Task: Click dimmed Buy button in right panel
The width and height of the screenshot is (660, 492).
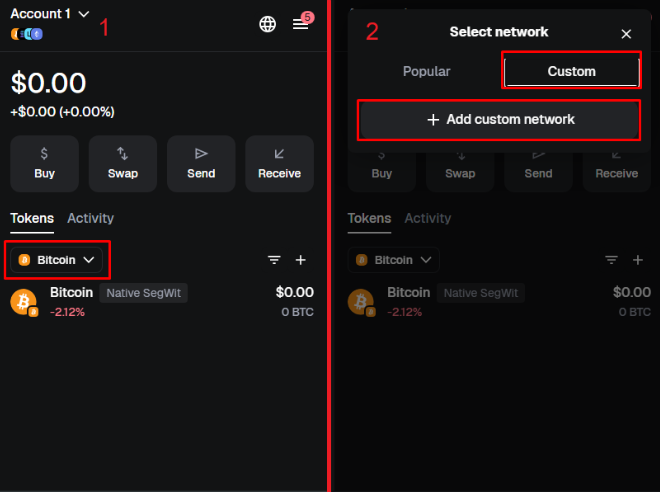Action: 382,172
